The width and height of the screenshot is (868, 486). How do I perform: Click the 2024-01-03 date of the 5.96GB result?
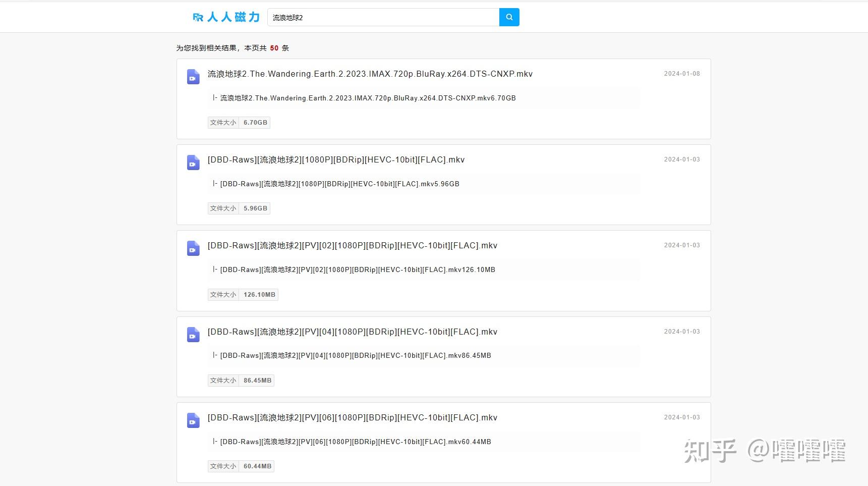point(682,159)
